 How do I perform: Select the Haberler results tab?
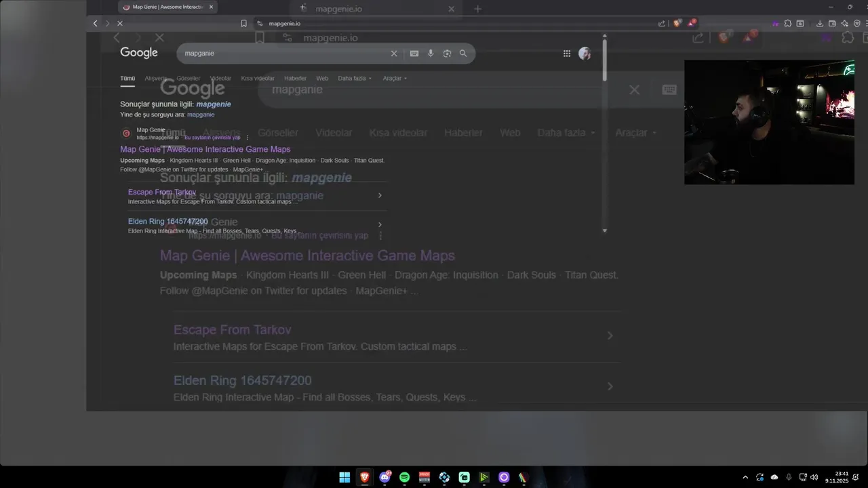click(x=295, y=79)
